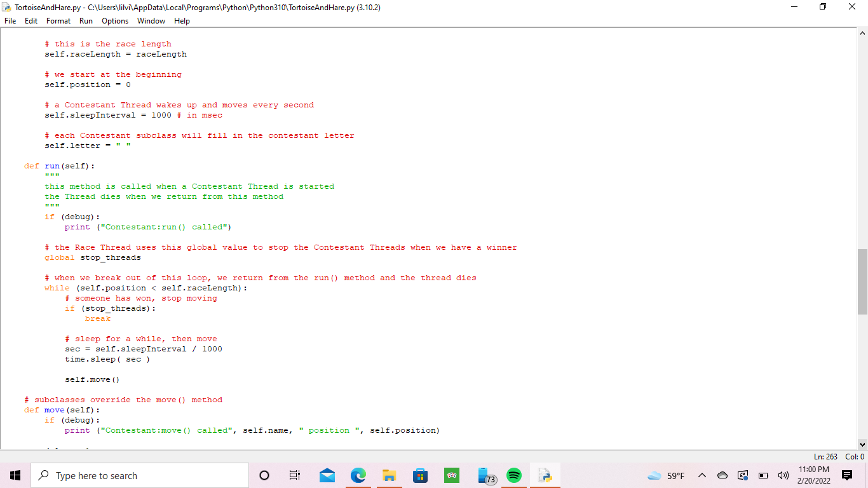Click the editor's vertical scrollbar thumb
Screen dimensions: 868x488
(x=862, y=281)
